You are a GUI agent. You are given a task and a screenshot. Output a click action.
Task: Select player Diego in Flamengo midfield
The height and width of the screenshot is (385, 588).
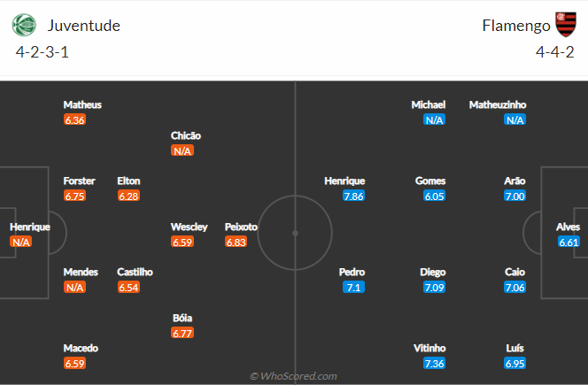(x=433, y=272)
